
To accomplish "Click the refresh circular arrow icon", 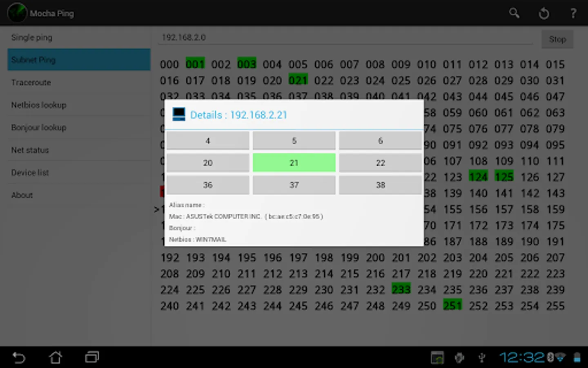I will [544, 13].
